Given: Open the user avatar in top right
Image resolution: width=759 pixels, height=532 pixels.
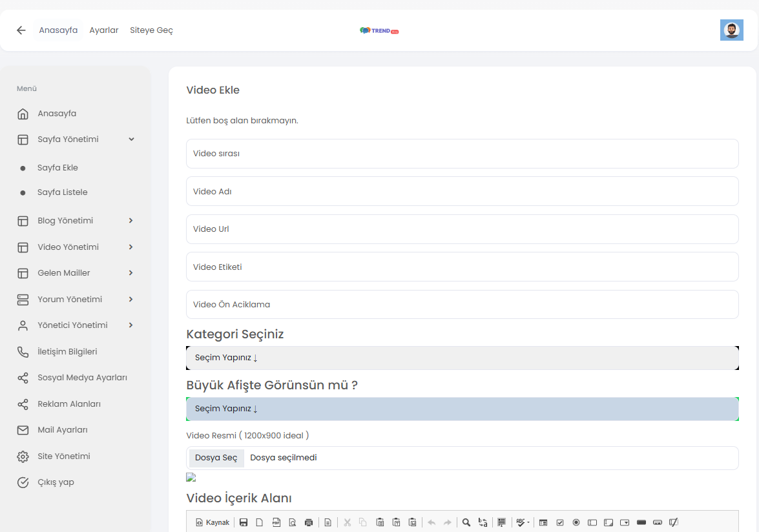Looking at the screenshot, I should tap(731, 30).
